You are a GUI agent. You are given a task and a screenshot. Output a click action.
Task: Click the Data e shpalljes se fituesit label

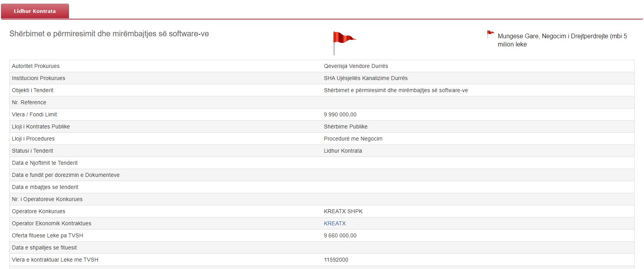(x=44, y=248)
